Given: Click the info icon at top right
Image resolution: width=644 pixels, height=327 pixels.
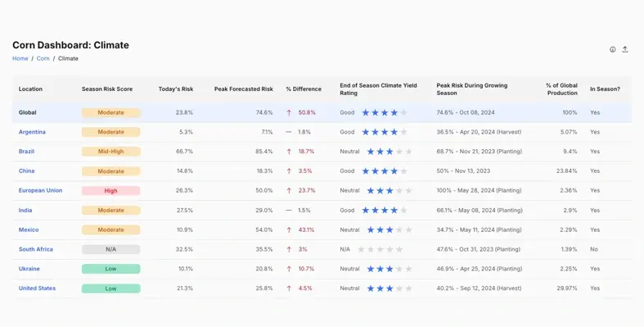Looking at the screenshot, I should [612, 49].
